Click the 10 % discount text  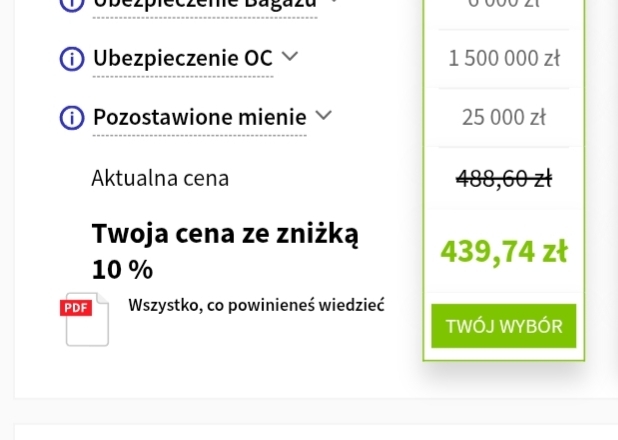click(x=122, y=270)
